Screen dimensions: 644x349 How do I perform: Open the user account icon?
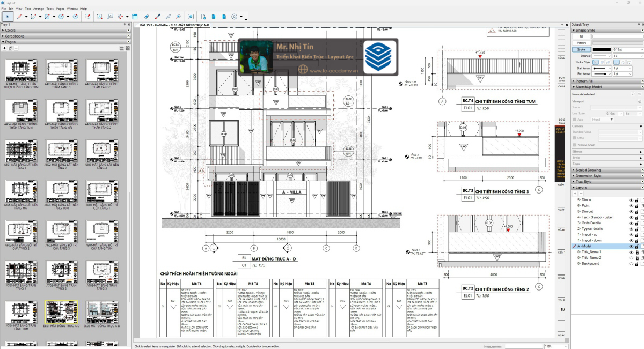(235, 17)
